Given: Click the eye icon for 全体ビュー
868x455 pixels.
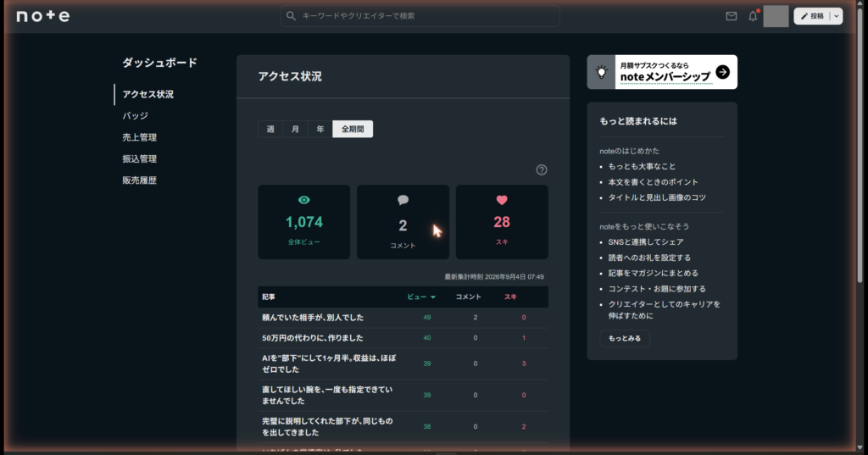Looking at the screenshot, I should click(x=304, y=200).
